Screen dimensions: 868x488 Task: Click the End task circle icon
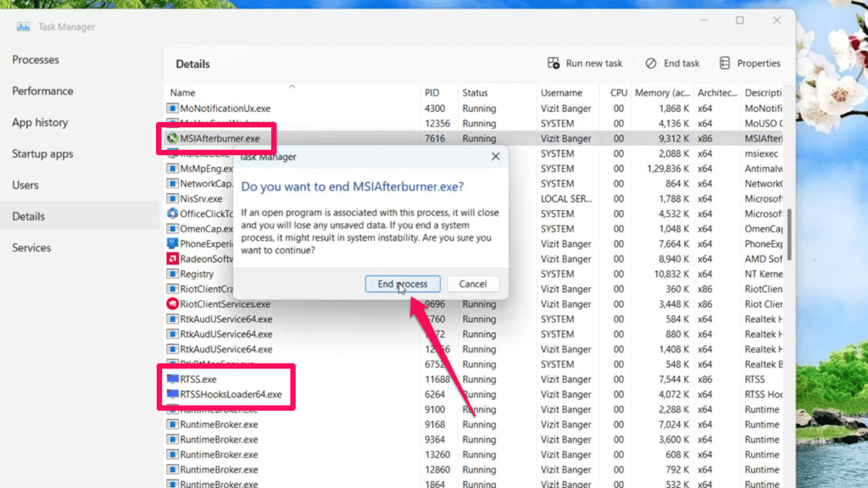pos(651,63)
